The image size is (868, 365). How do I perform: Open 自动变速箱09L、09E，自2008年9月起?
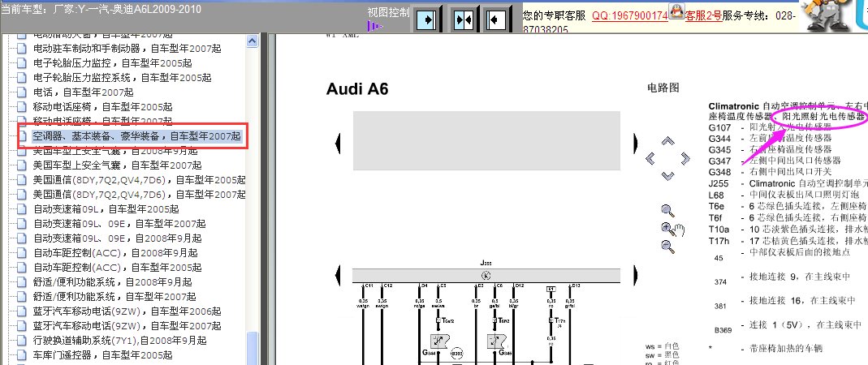(118, 238)
